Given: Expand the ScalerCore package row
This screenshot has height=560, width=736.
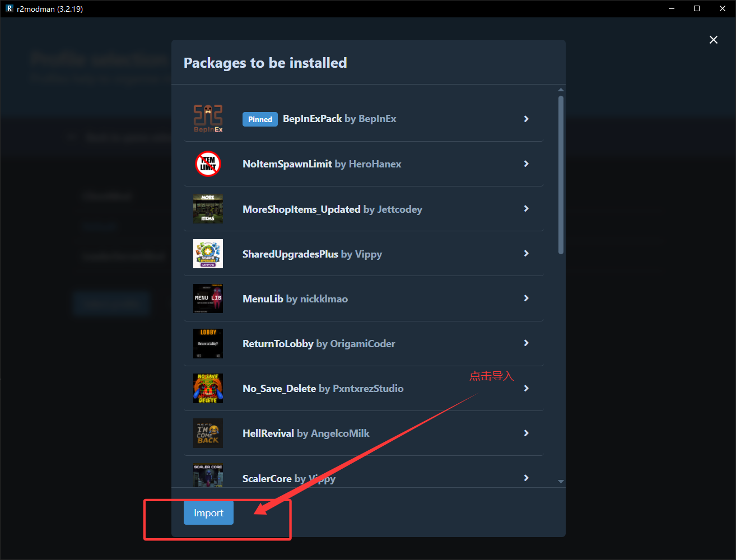Looking at the screenshot, I should pyautogui.click(x=526, y=478).
